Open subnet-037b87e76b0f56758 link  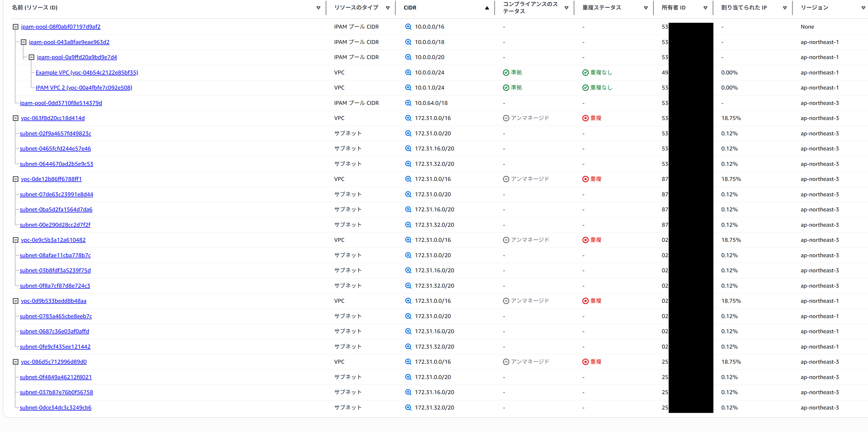(57, 392)
